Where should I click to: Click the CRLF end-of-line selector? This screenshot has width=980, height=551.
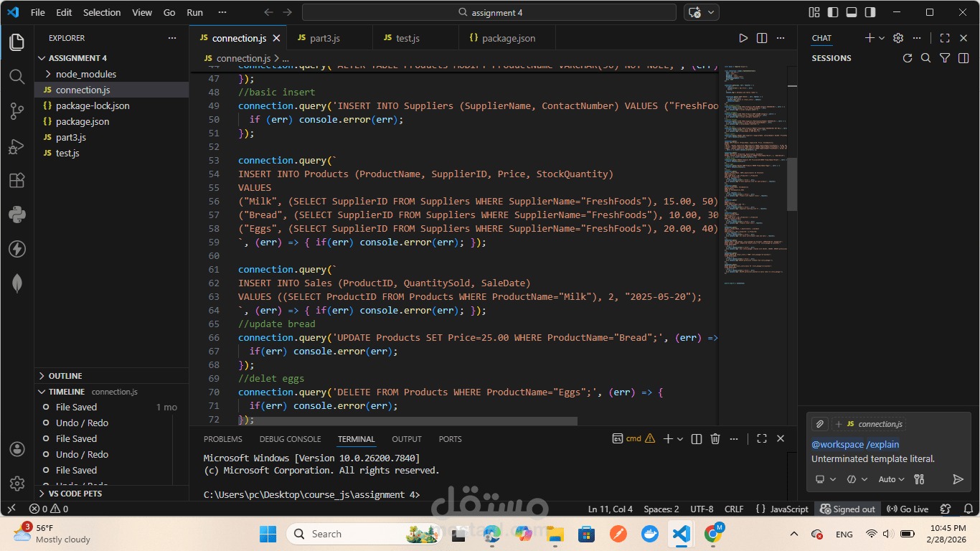[x=735, y=509]
